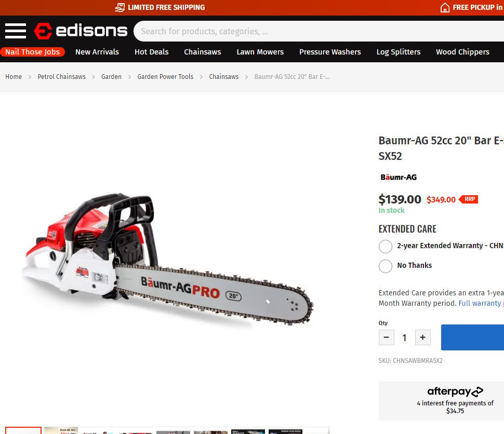Screen dimensions: 504x434
Task: Select the No Thanks radio button
Action: tap(386, 266)
